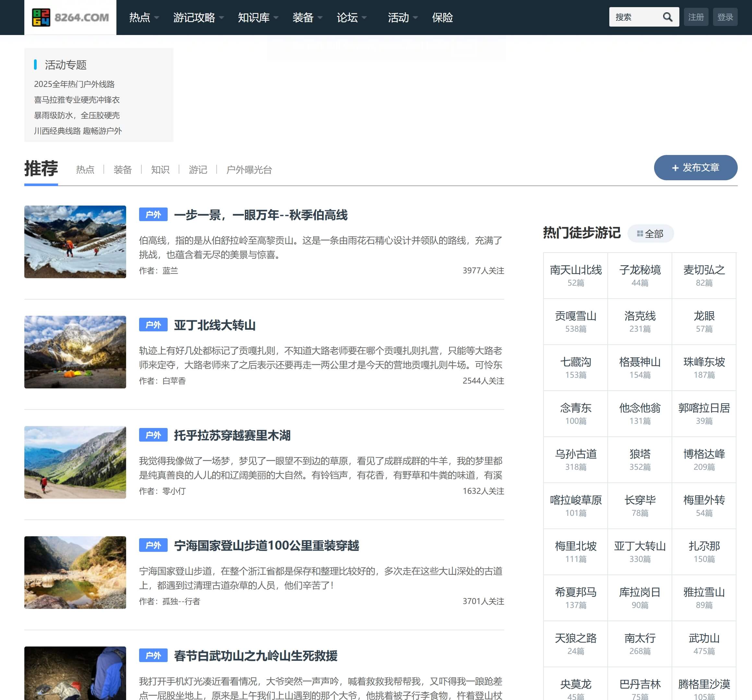Open thumbnail of 一步一景 伯高线 article
The image size is (752, 700).
pyautogui.click(x=75, y=242)
